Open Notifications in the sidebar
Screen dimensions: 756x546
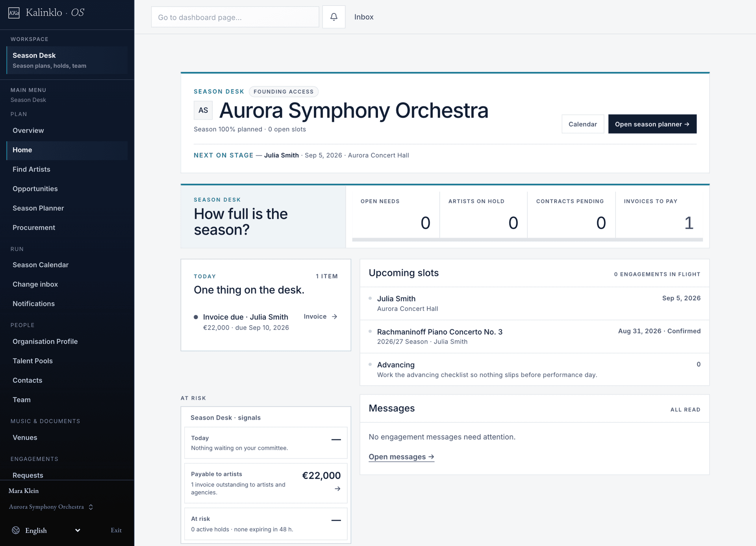tap(67, 304)
